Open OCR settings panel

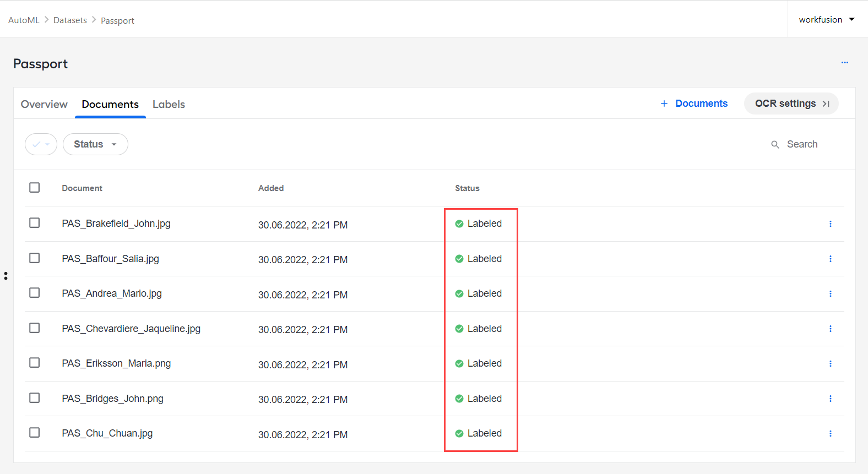(791, 103)
